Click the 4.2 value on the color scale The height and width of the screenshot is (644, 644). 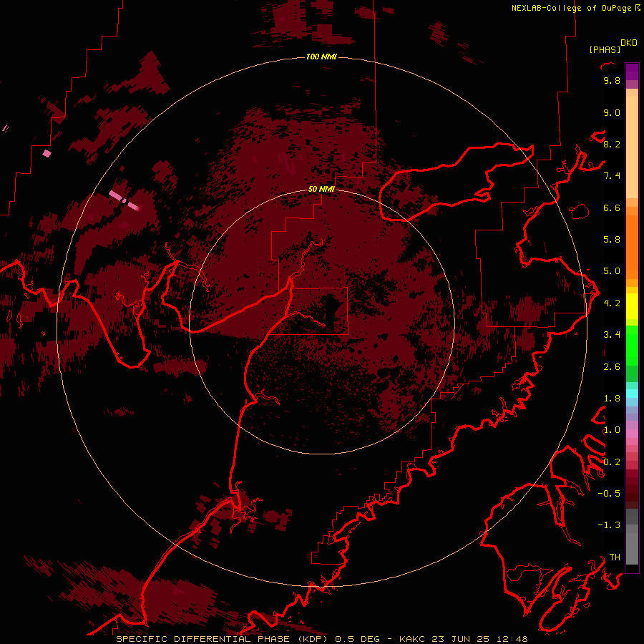click(x=612, y=303)
